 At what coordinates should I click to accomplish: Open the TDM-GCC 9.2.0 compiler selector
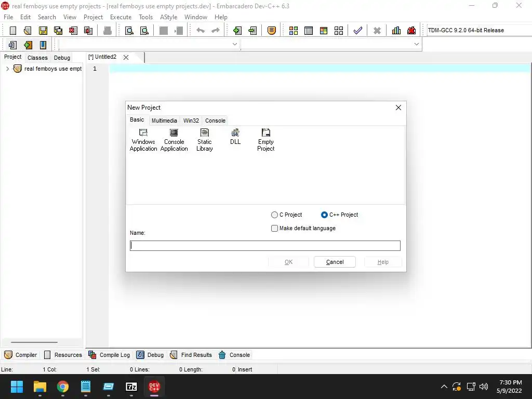pyautogui.click(x=478, y=30)
